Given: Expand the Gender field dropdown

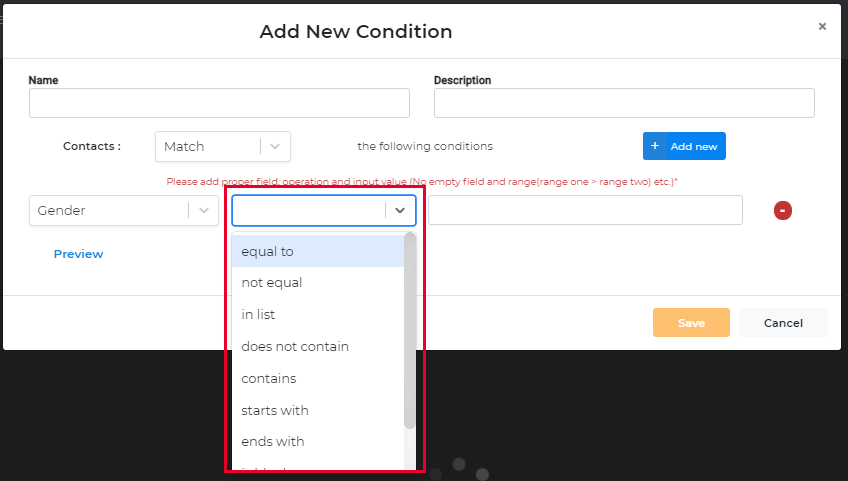Looking at the screenshot, I should click(203, 210).
